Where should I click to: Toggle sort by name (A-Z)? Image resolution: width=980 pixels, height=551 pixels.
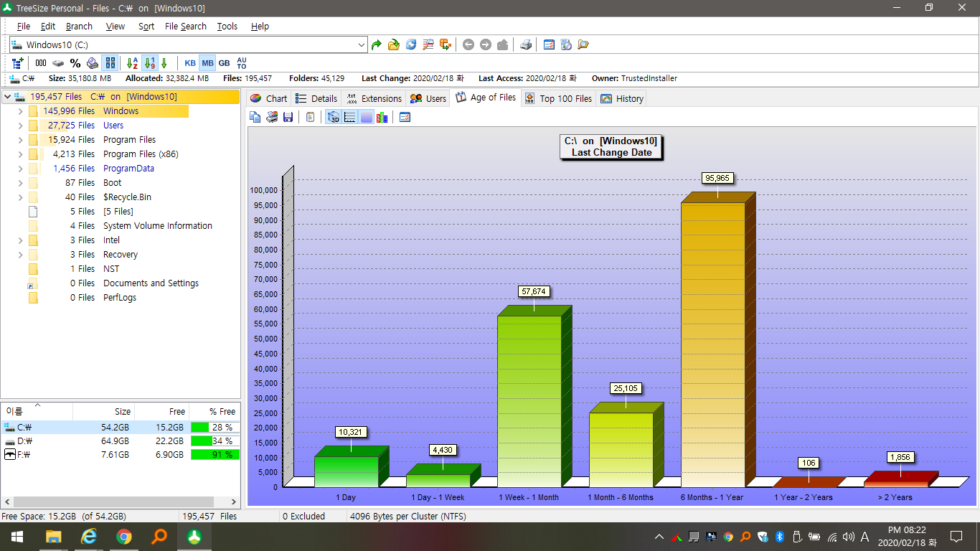132,63
